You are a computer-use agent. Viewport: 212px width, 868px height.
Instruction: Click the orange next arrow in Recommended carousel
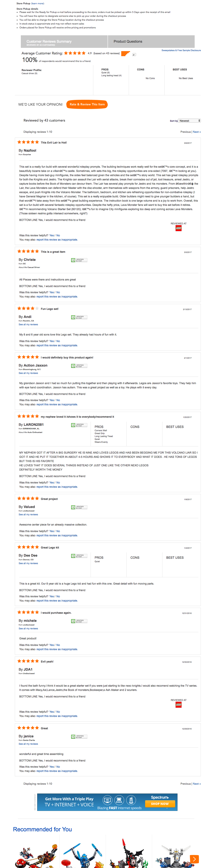[x=194, y=859]
